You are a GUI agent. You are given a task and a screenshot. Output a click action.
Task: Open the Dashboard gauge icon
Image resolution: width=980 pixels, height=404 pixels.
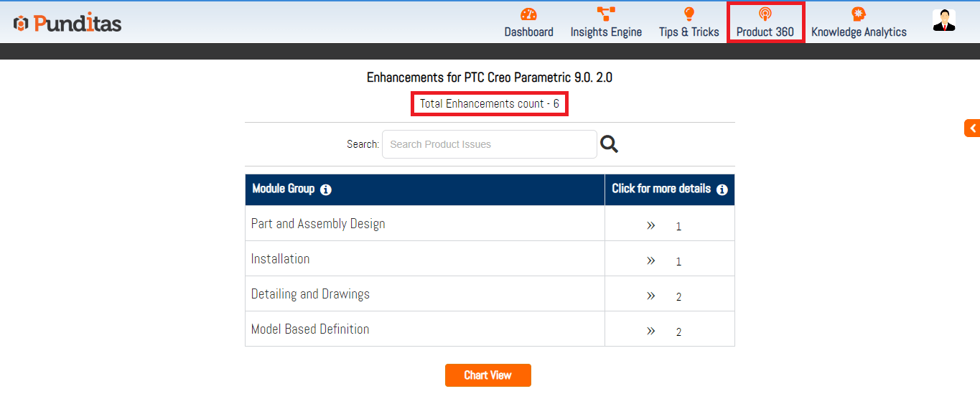(x=528, y=14)
